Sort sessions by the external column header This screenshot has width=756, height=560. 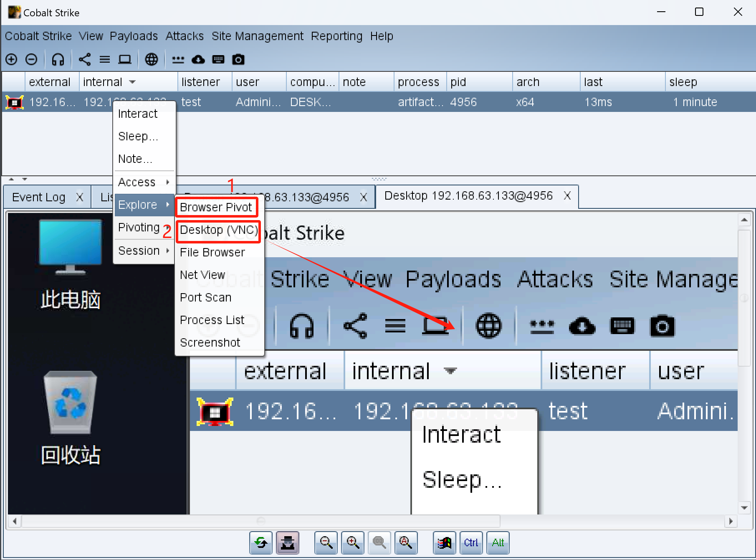click(52, 82)
